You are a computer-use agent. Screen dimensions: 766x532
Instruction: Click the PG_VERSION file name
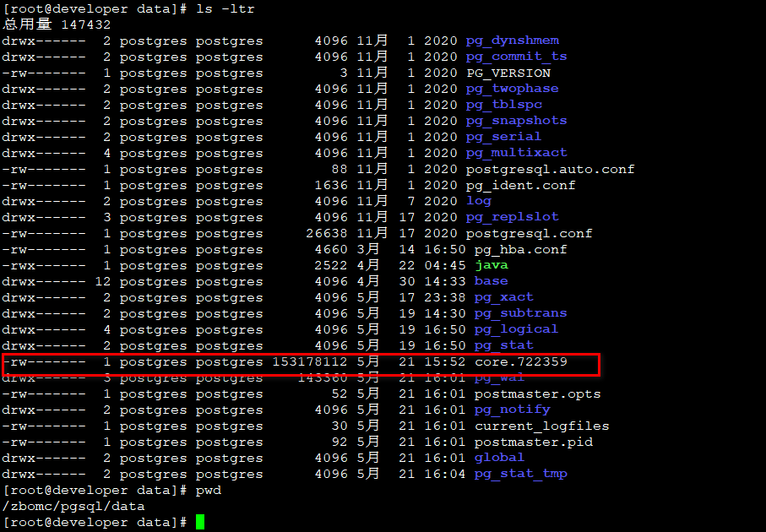tap(508, 73)
